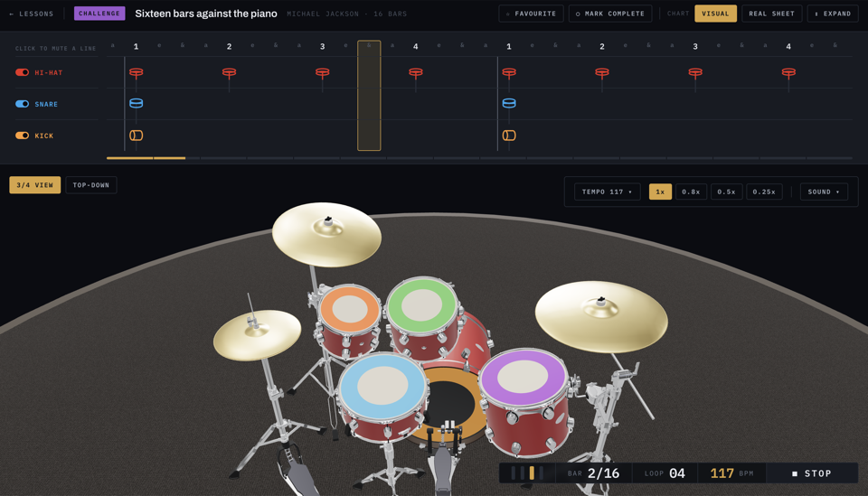This screenshot has width=868, height=496.
Task: Click hi-hat note on beat 2, second bar
Action: pyautogui.click(x=602, y=72)
